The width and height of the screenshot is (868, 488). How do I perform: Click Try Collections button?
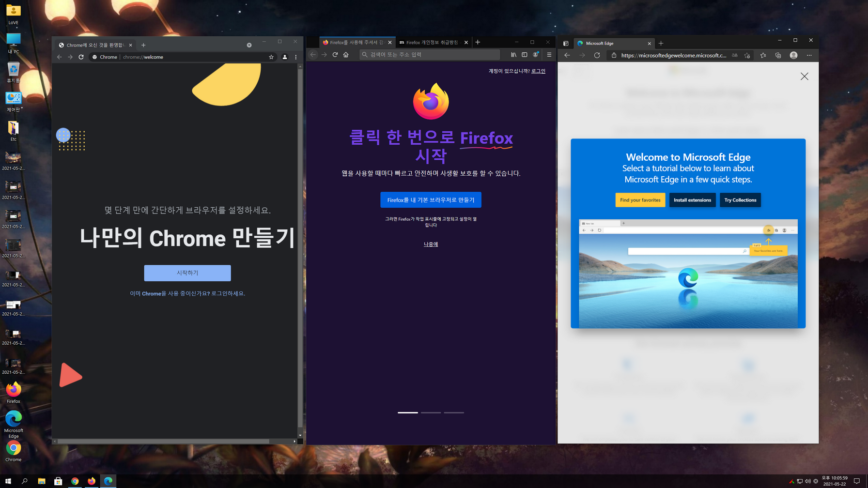(x=740, y=200)
